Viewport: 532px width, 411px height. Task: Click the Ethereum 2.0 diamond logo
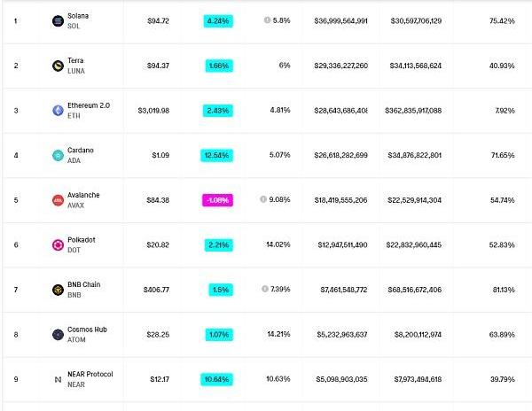[x=59, y=110]
